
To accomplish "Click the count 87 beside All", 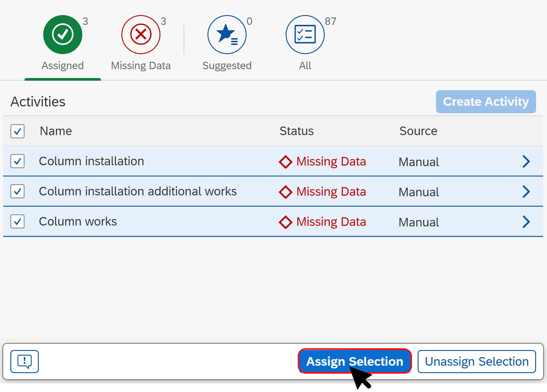I will click(x=330, y=21).
